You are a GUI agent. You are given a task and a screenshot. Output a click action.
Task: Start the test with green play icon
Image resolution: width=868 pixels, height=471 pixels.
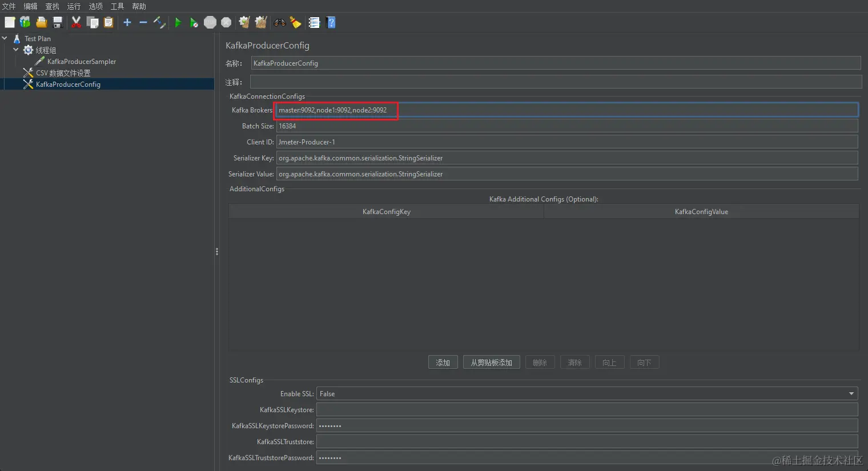[x=178, y=22]
